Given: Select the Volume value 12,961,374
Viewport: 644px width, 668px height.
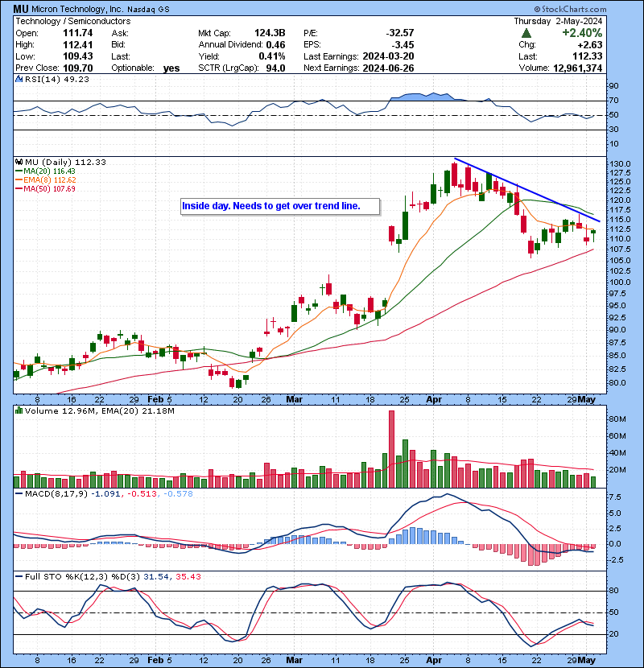Looking at the screenshot, I should pyautogui.click(x=577, y=68).
